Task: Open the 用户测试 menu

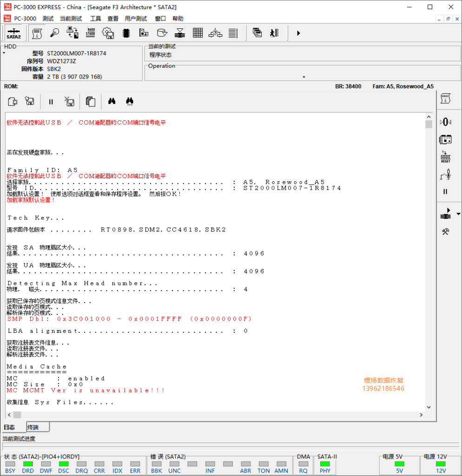Action: pos(136,19)
